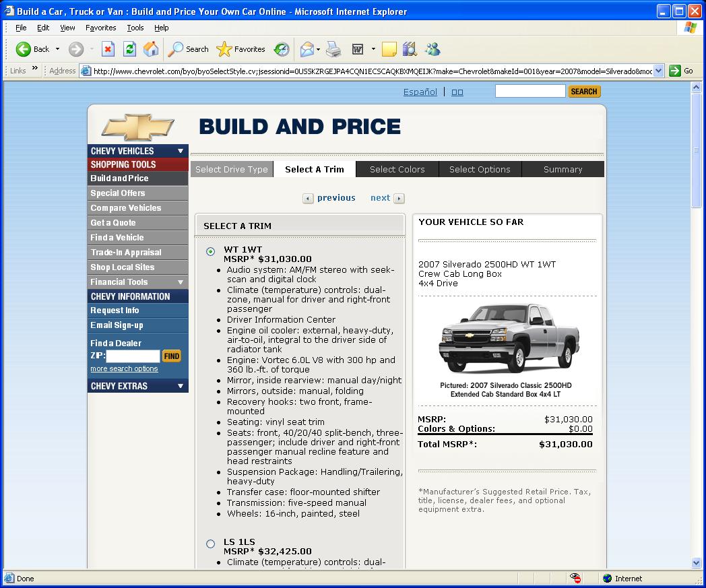Select the LS 1LS trim radio button
This screenshot has height=588, width=706.
(210, 544)
